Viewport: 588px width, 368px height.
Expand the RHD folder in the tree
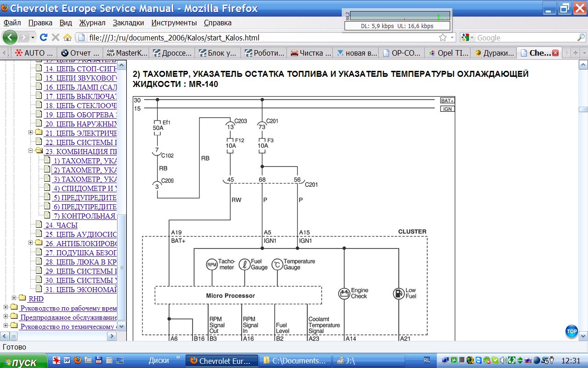coord(14,298)
